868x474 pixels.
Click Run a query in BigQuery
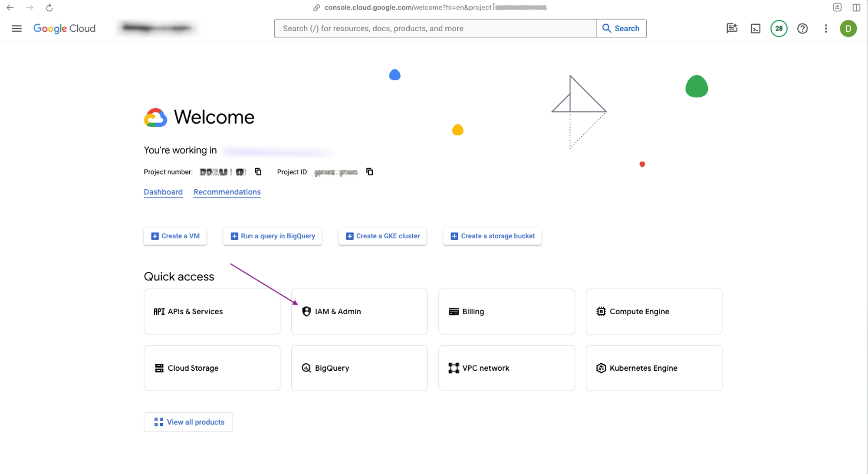[x=272, y=236]
